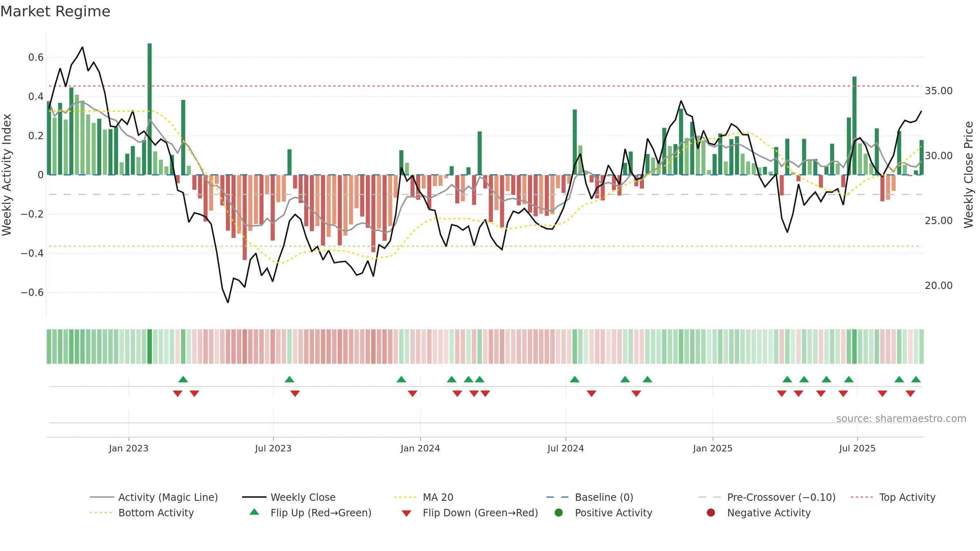Click the tall green bar just before Jul 2025
The height and width of the screenshot is (551, 980).
coord(854,126)
